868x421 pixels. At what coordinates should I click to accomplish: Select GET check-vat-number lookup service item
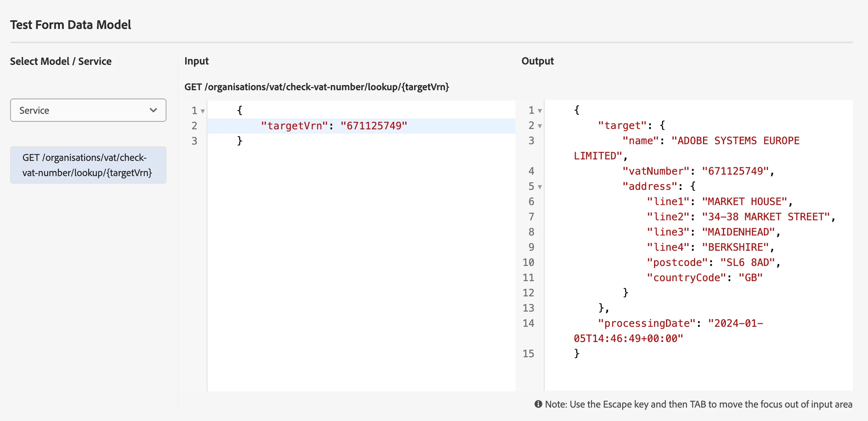tap(88, 165)
